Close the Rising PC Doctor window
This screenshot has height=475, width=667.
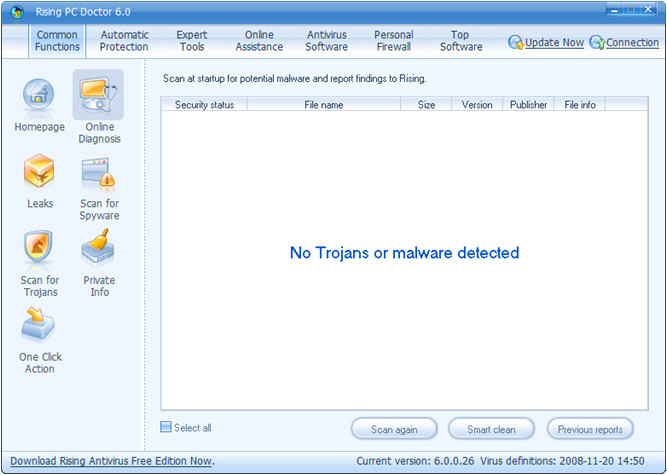coord(648,9)
